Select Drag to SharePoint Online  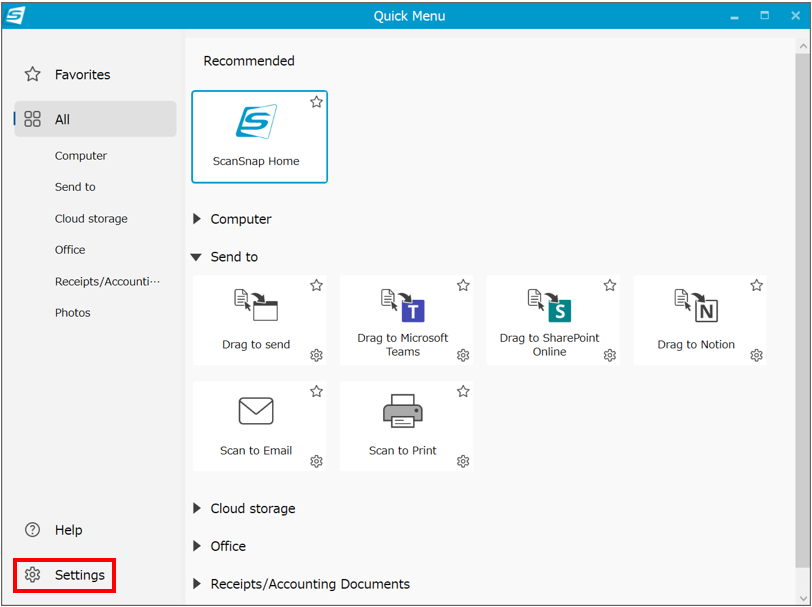tap(549, 303)
